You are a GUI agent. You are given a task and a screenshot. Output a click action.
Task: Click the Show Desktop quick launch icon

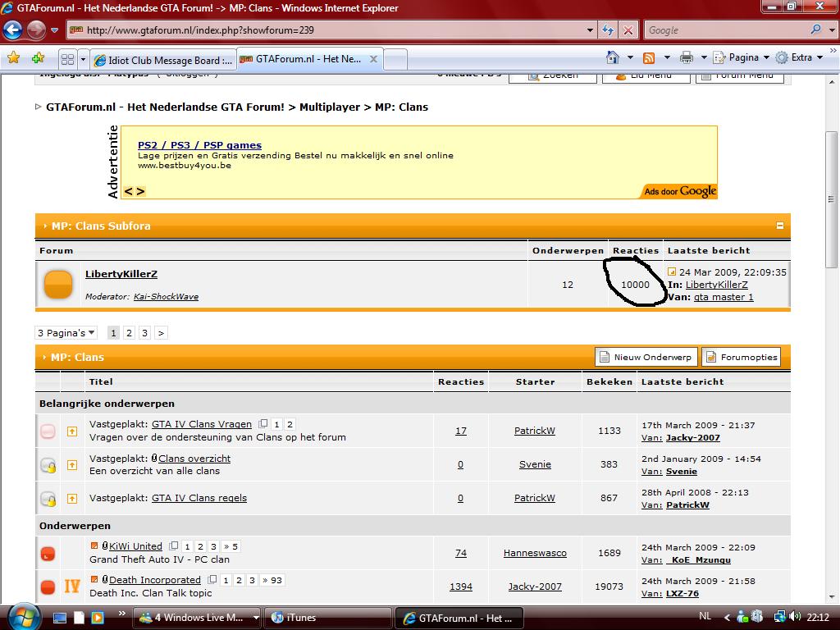[x=59, y=618]
